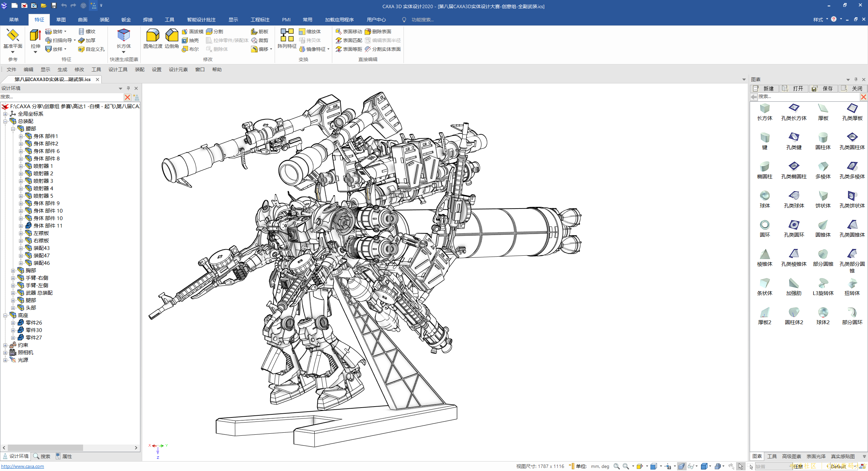Close the 副武装.ics document tab
Screen dimensions: 868x471
pos(97,79)
